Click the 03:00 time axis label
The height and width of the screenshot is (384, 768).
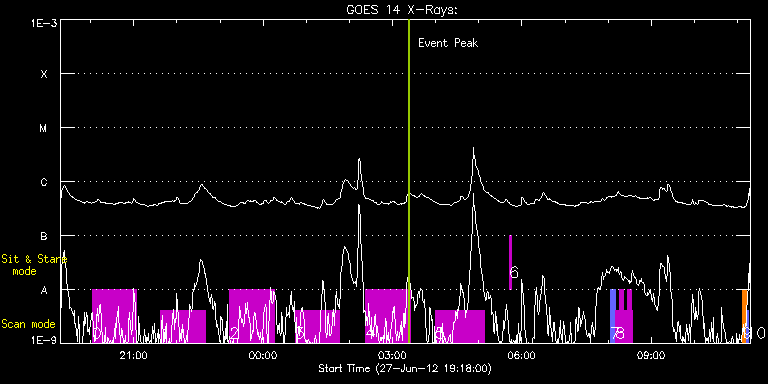point(392,354)
